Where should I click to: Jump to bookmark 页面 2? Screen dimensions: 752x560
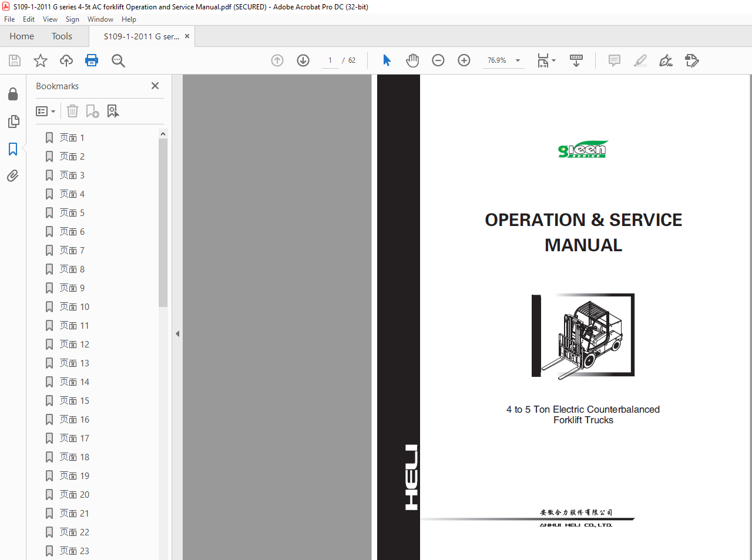pos(72,156)
